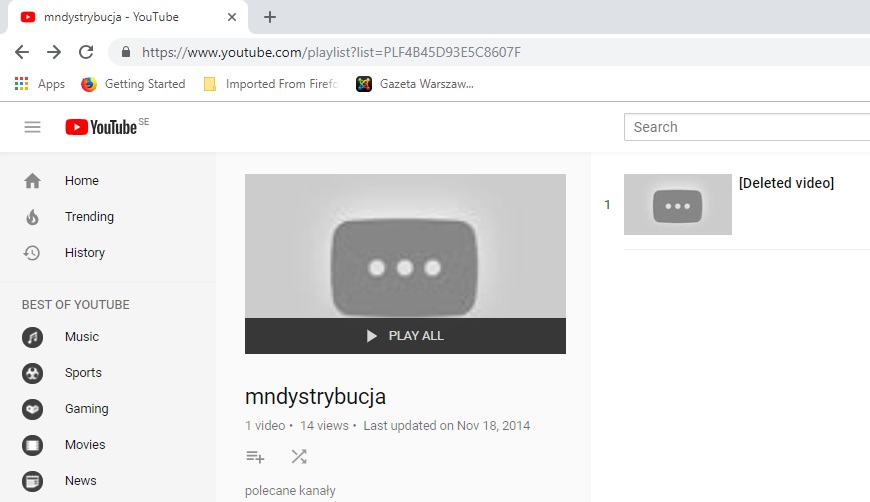Open the Music category icon
870x502 pixels.
[32, 337]
